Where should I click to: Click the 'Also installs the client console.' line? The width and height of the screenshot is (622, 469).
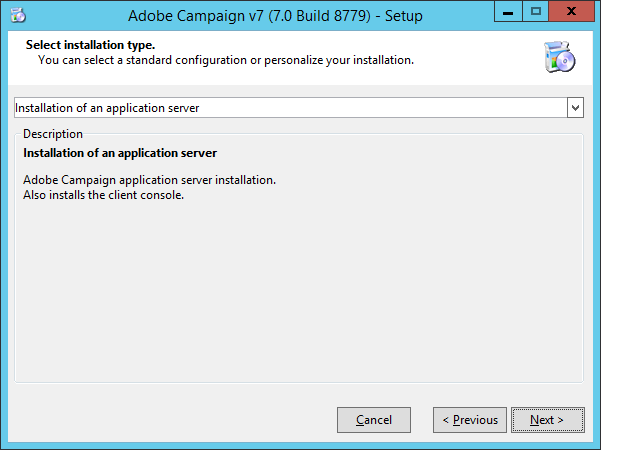point(104,195)
